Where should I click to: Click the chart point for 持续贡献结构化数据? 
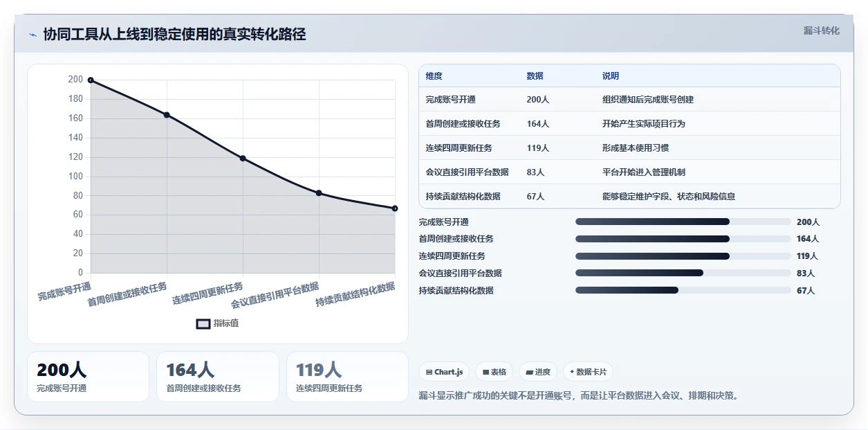pos(395,208)
